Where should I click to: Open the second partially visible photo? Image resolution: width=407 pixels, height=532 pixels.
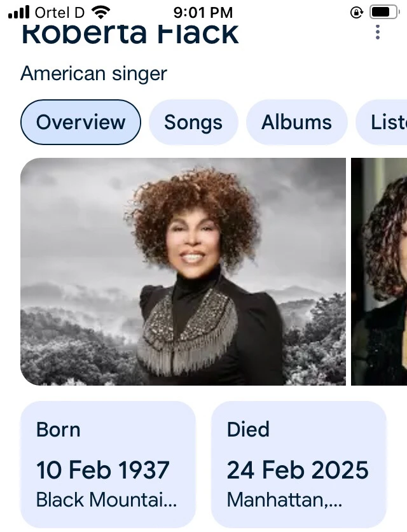pyautogui.click(x=379, y=272)
